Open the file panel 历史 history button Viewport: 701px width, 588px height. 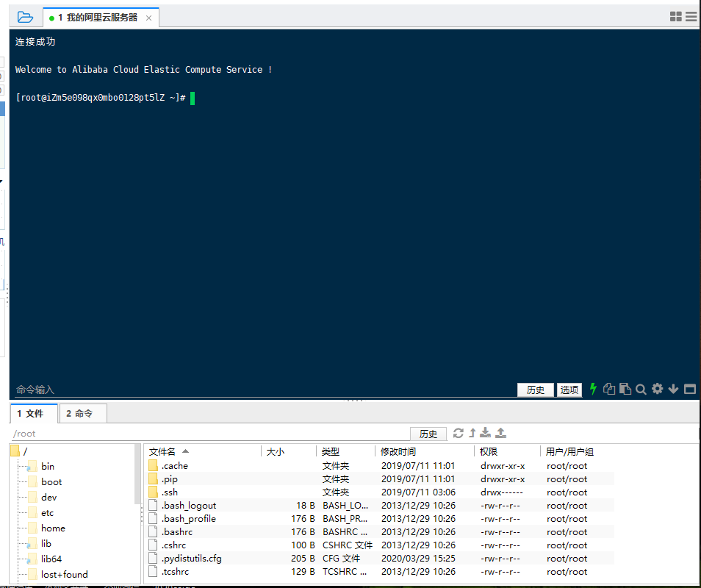[428, 434]
